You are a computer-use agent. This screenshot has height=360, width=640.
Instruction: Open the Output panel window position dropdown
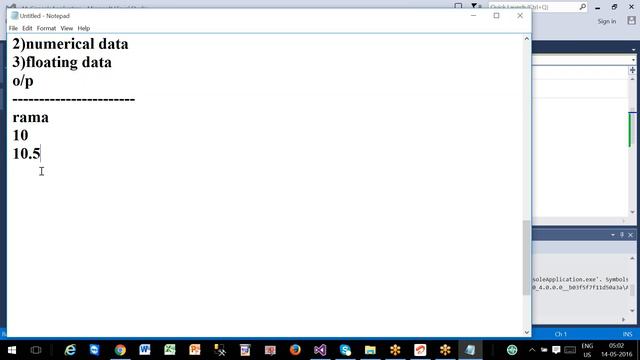(x=613, y=235)
